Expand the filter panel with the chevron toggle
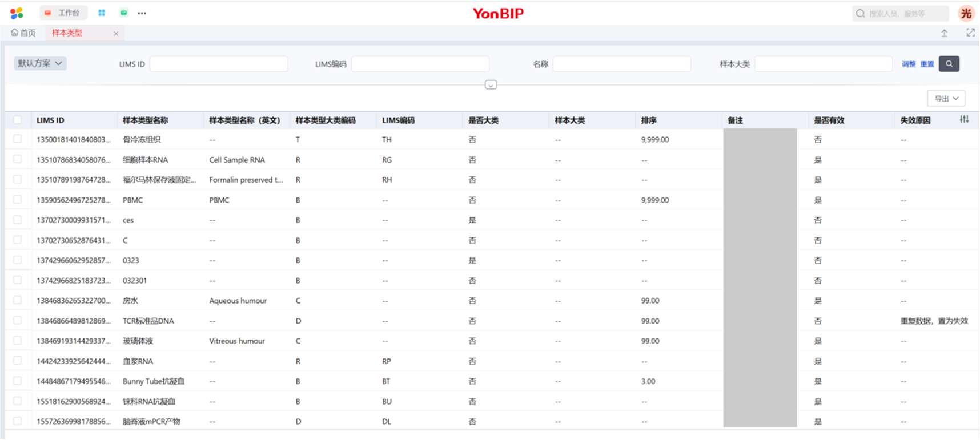The height and width of the screenshot is (440, 980). tap(491, 85)
